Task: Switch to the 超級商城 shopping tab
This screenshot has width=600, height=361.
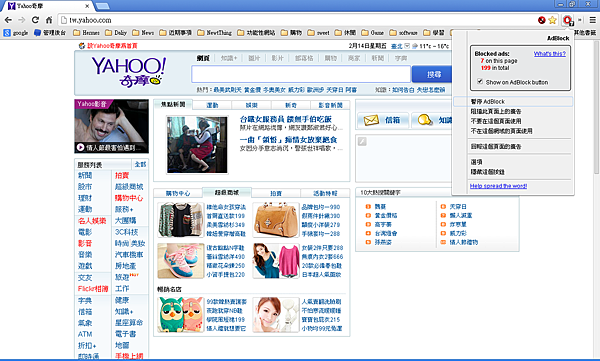Action: (x=227, y=192)
